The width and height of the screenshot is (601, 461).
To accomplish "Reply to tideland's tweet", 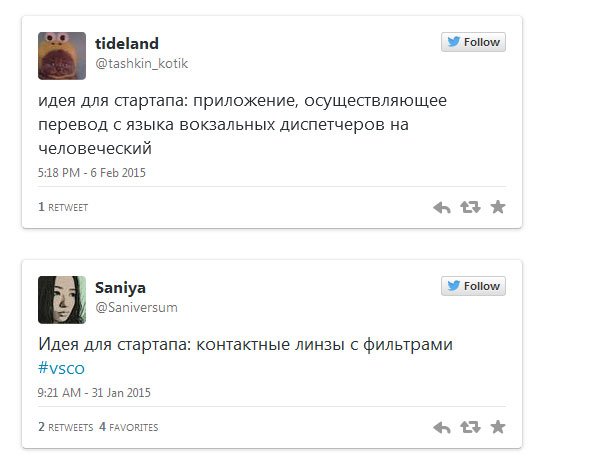I will pyautogui.click(x=442, y=208).
